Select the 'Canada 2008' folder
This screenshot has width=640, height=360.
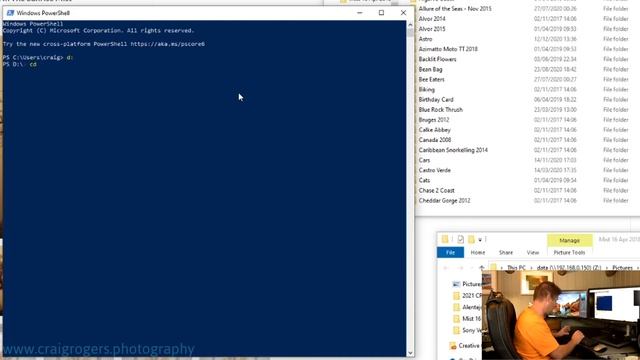coord(435,140)
